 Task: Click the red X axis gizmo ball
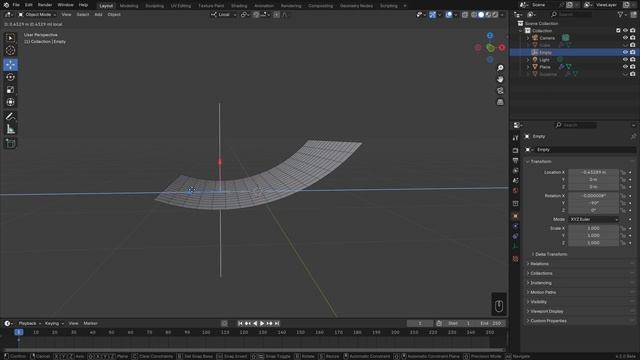pos(502,48)
